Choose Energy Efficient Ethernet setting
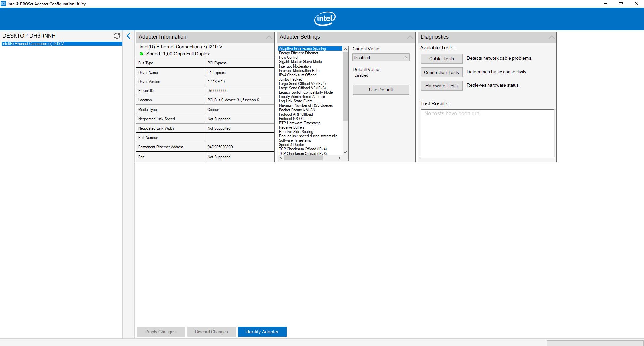644x346 pixels. tap(298, 53)
